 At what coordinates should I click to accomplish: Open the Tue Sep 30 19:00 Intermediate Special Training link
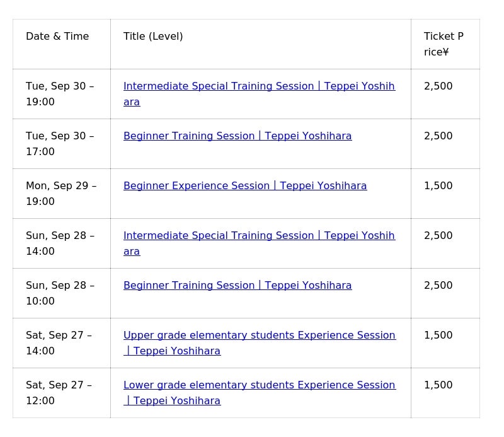[259, 86]
